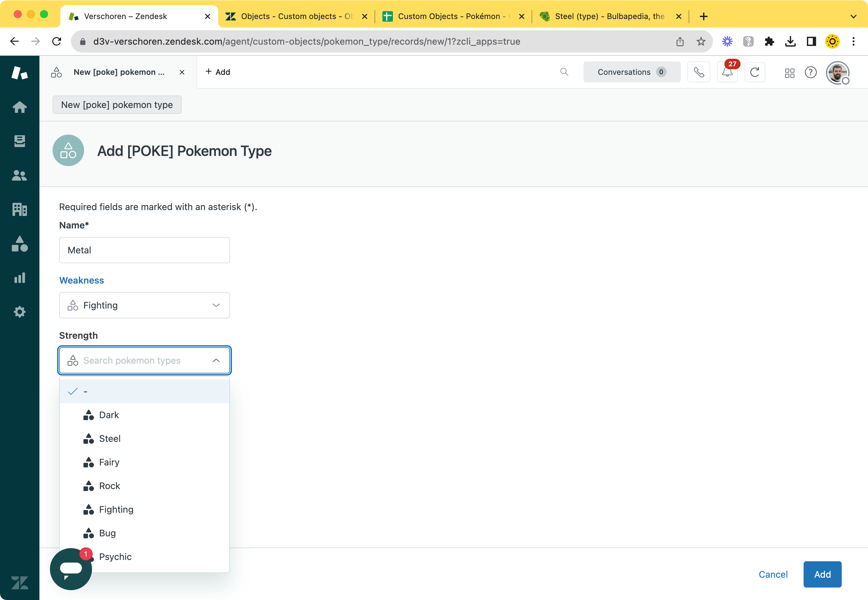
Task: Open Custom Objects from the sidebar
Action: 19,244
